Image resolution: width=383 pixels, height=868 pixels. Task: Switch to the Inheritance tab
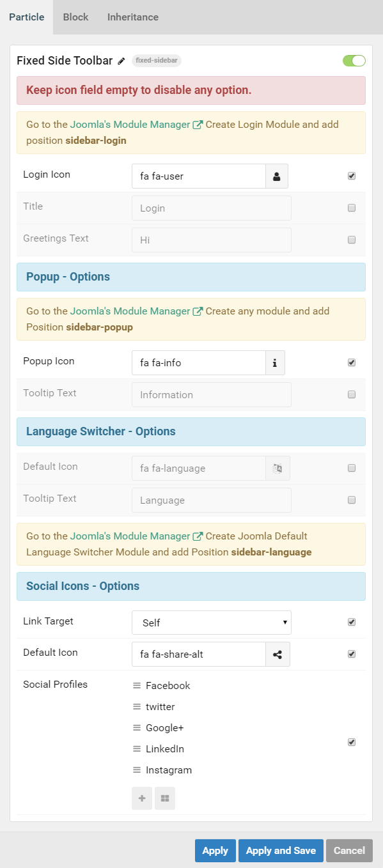click(133, 17)
